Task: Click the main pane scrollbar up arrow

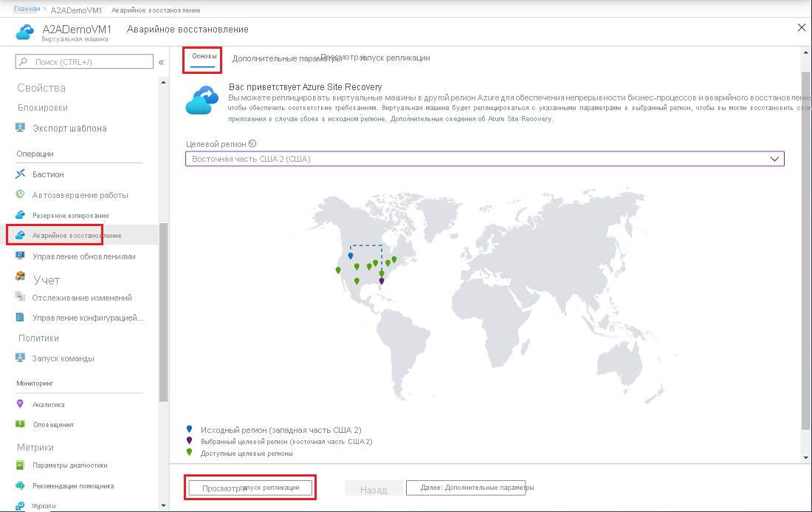Action: (x=806, y=53)
